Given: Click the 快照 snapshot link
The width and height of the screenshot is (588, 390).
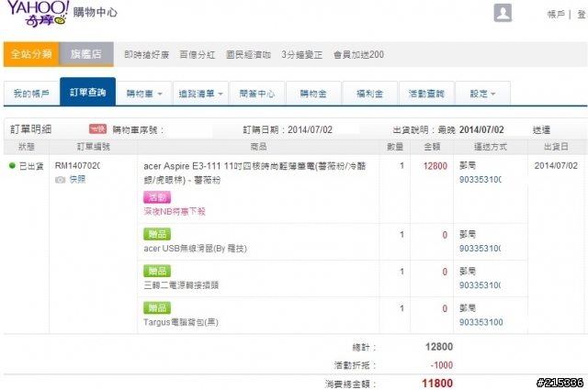Looking at the screenshot, I should pyautogui.click(x=77, y=180).
